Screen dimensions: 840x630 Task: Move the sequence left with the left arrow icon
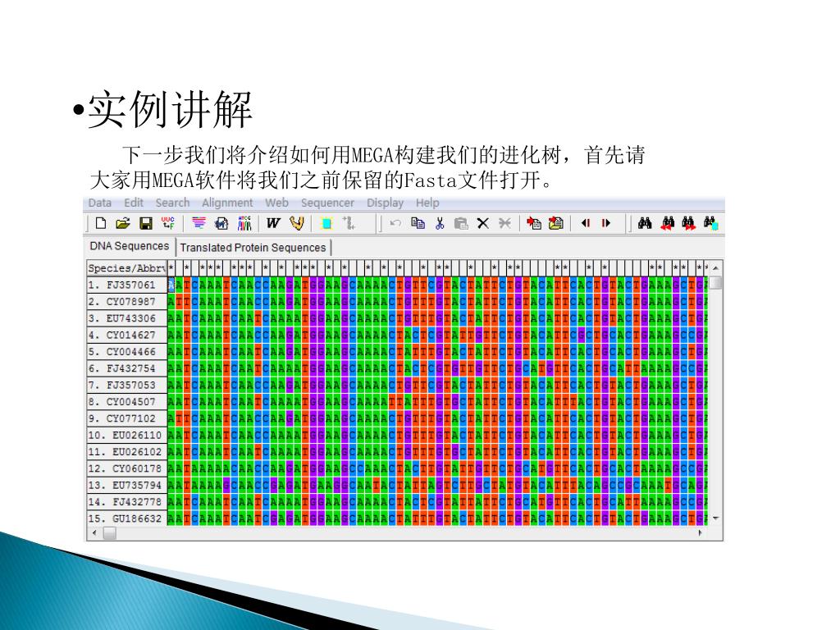(586, 223)
